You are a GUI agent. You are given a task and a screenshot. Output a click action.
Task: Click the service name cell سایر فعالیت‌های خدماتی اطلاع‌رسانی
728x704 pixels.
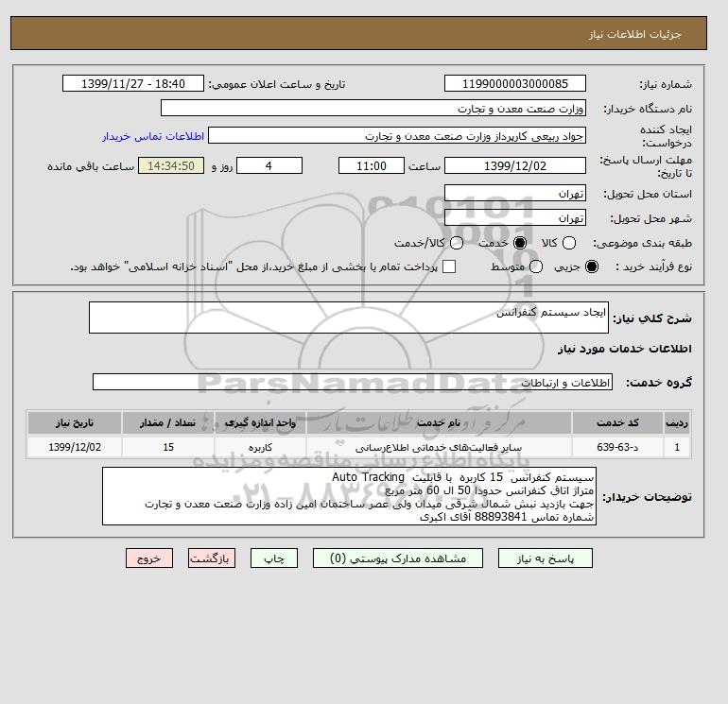(439, 447)
